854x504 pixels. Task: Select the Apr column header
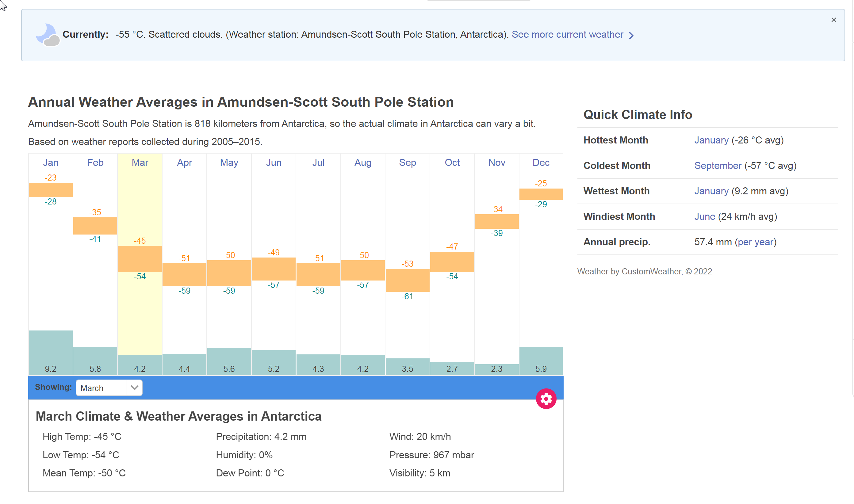click(185, 162)
